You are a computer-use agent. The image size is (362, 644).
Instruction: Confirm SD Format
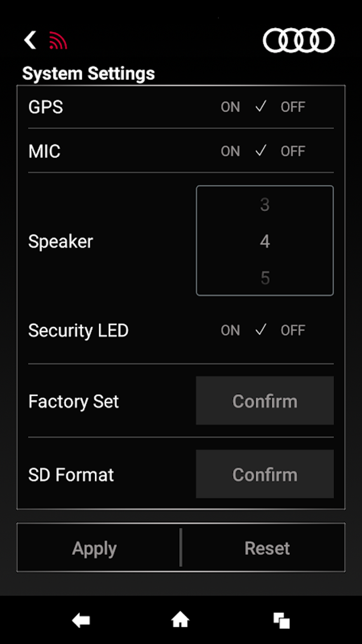(x=265, y=475)
